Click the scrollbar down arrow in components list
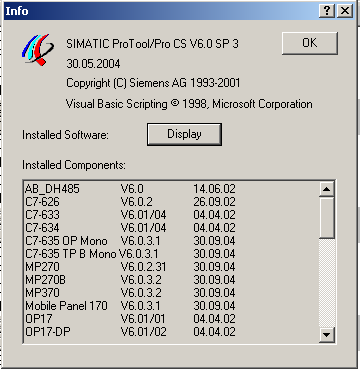The width and height of the screenshot is (360, 371). [327, 335]
